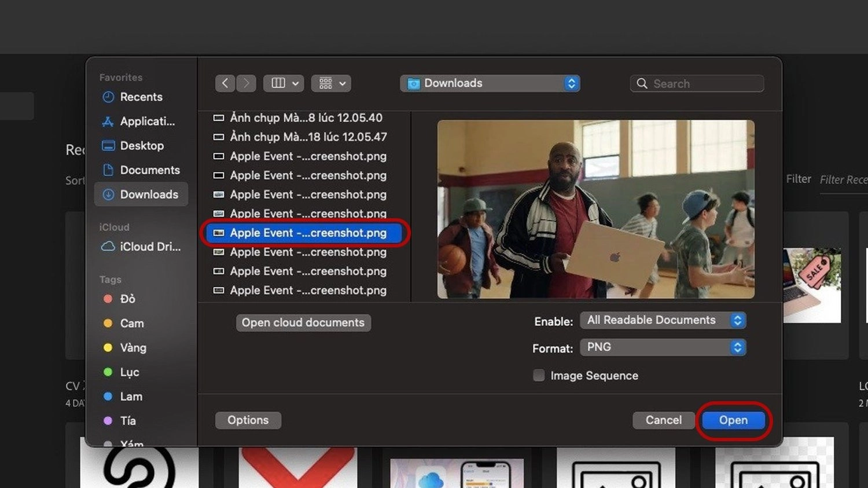The image size is (868, 488).
Task: Open the column view layout dropdown
Action: tap(284, 83)
